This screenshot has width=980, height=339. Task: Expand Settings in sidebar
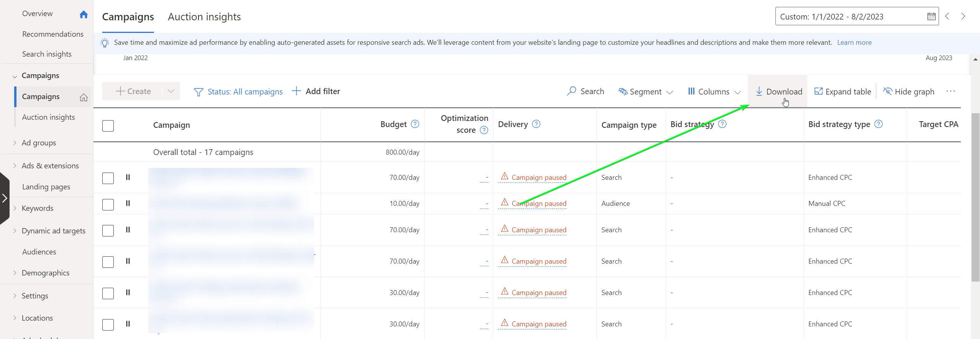(x=15, y=296)
